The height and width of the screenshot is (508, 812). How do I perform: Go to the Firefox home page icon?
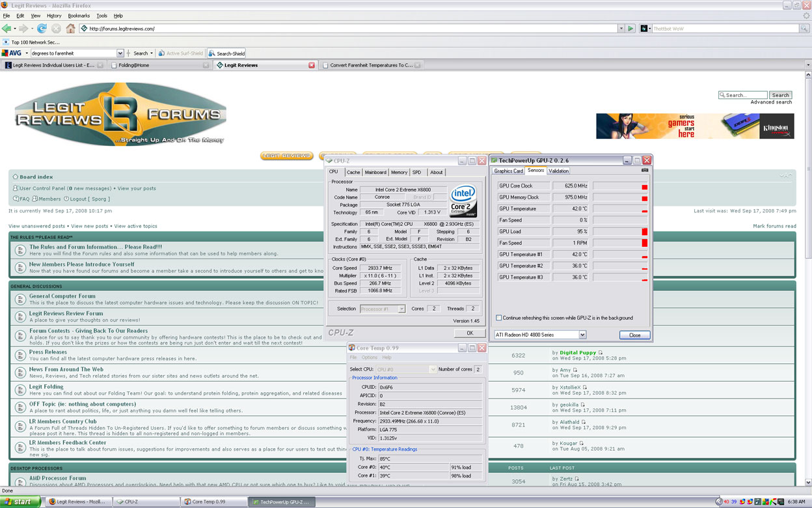tap(70, 29)
